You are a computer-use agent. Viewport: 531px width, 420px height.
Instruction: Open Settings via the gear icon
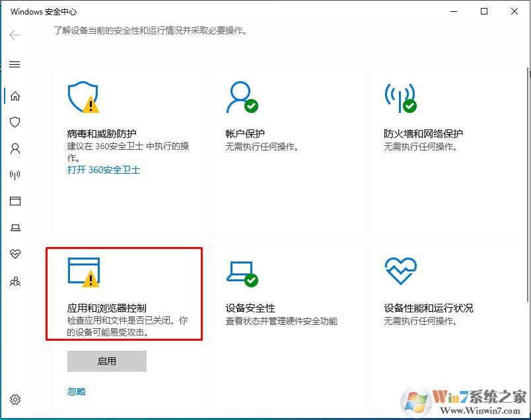coord(15,400)
